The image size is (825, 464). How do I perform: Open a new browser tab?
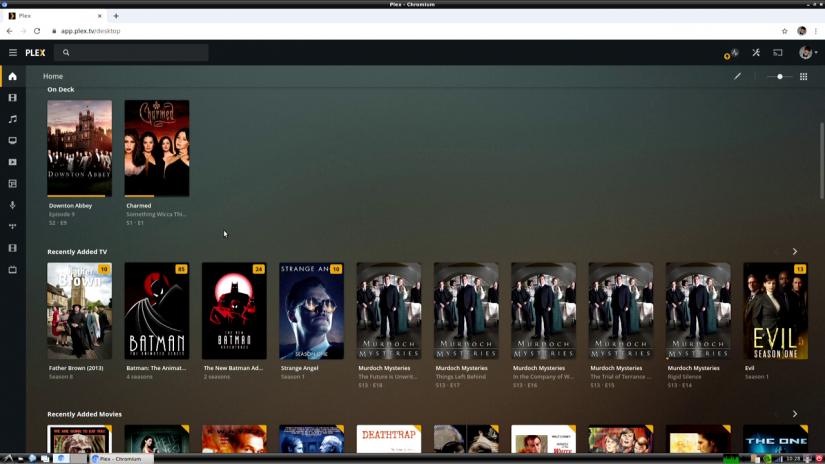116,16
